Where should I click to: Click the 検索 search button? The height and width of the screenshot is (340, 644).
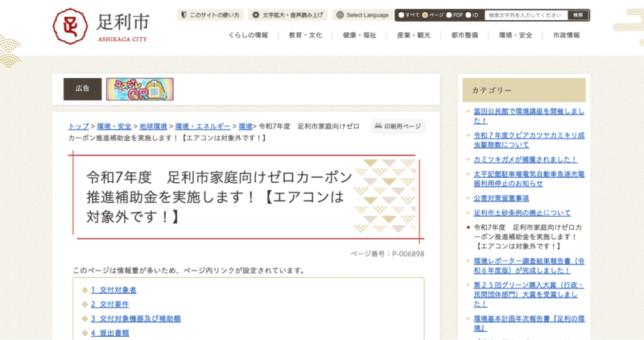(578, 15)
